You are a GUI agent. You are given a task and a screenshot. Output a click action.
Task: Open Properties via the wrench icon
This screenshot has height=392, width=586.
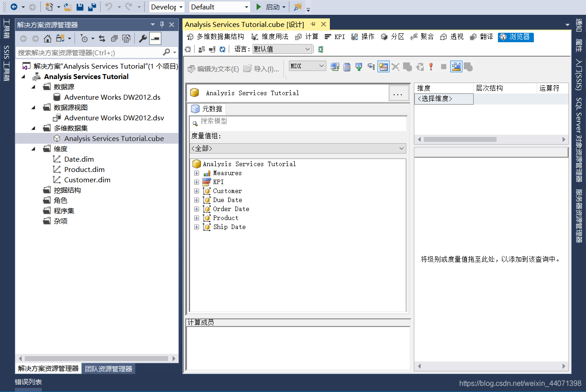pyautogui.click(x=143, y=39)
